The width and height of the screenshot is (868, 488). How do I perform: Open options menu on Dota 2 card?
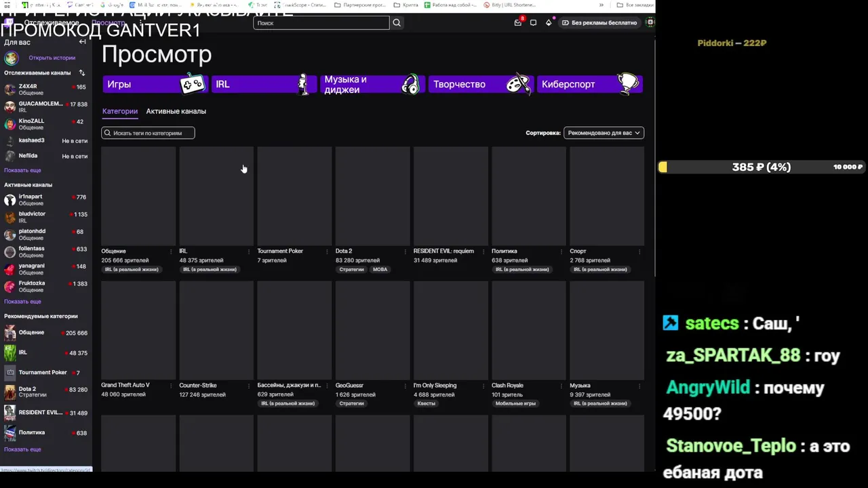click(405, 251)
